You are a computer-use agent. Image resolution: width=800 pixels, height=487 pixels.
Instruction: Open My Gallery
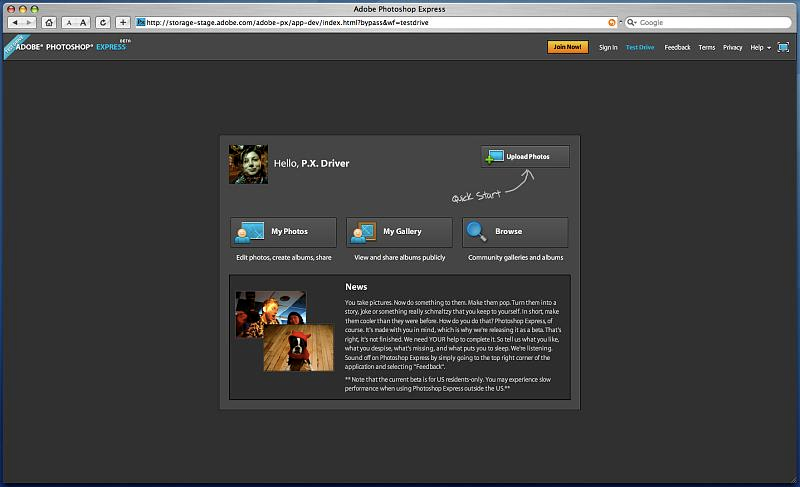[399, 232]
